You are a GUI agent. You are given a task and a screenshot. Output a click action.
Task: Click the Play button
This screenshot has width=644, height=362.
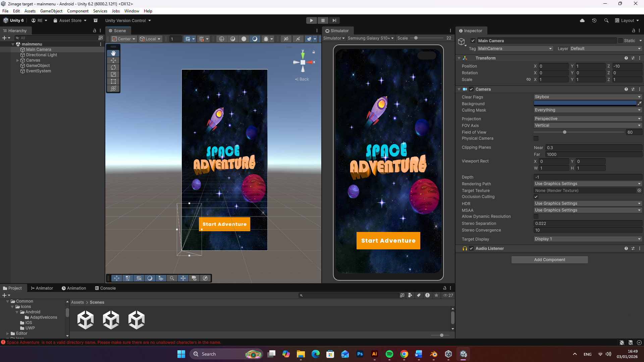pyautogui.click(x=311, y=20)
